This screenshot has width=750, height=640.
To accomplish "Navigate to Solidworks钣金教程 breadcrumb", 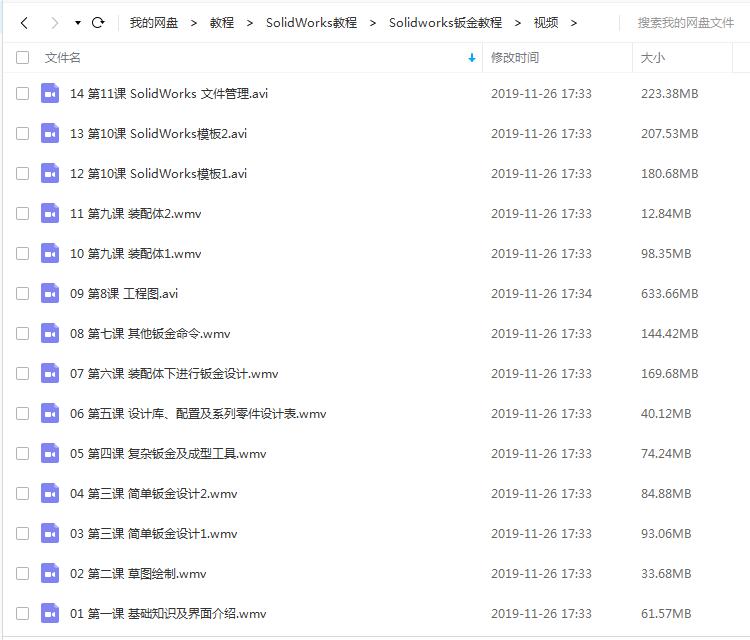I will click(445, 22).
